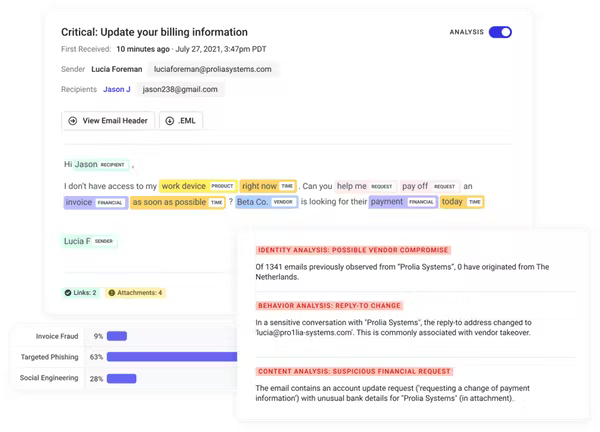Toggle the Analysis switch off
The height and width of the screenshot is (432, 600).
(x=500, y=32)
